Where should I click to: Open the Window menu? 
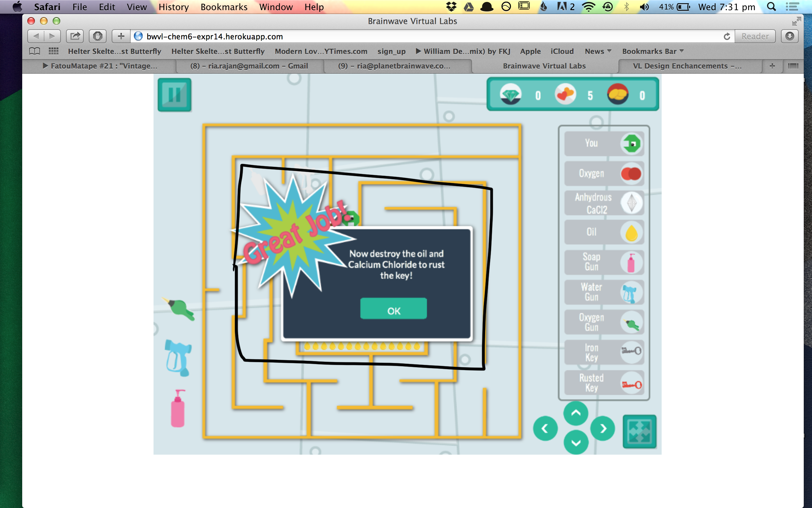[x=276, y=7]
